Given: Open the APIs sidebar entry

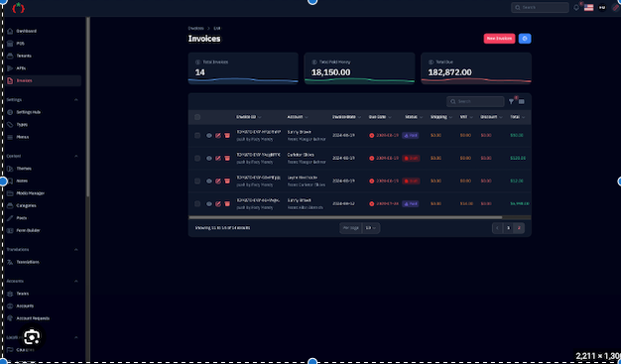Looking at the screenshot, I should [x=21, y=68].
